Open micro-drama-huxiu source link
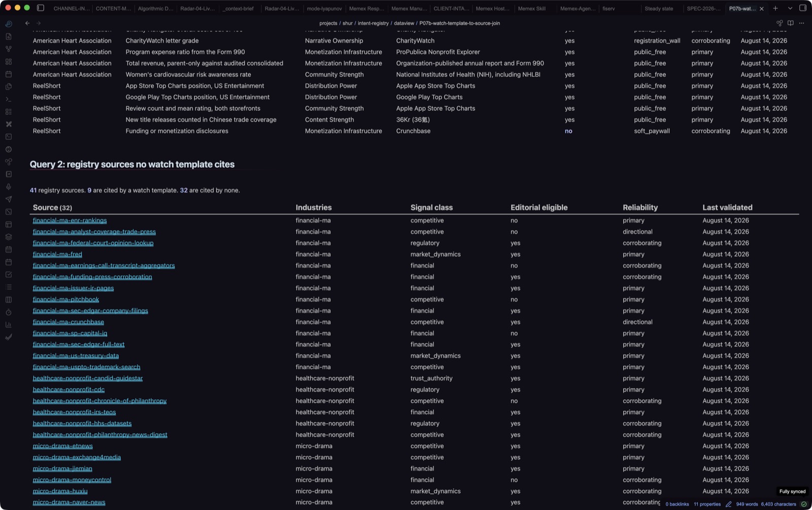 60,491
